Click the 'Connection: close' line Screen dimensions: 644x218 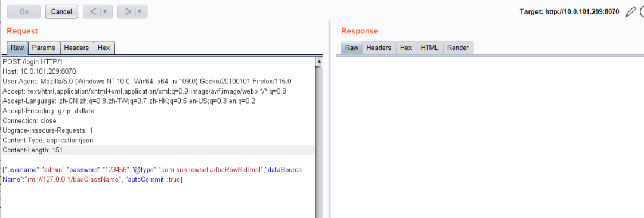(x=29, y=121)
